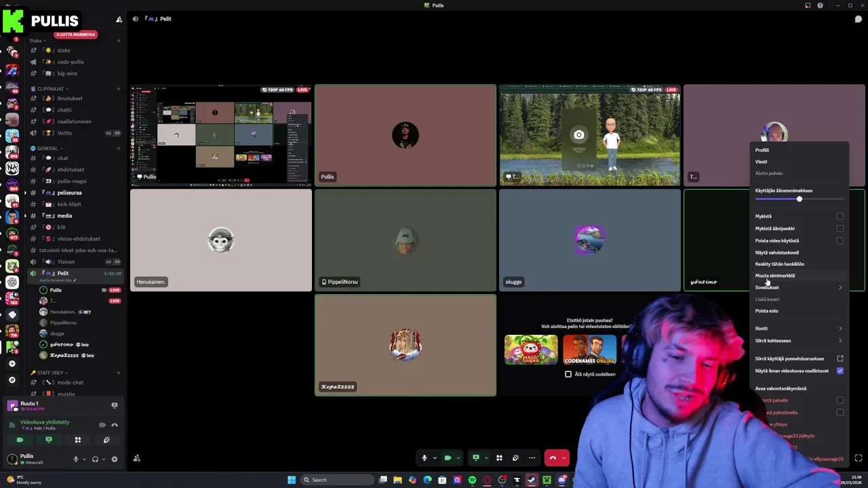
Task: Click the Windows Start button
Action: click(x=292, y=480)
